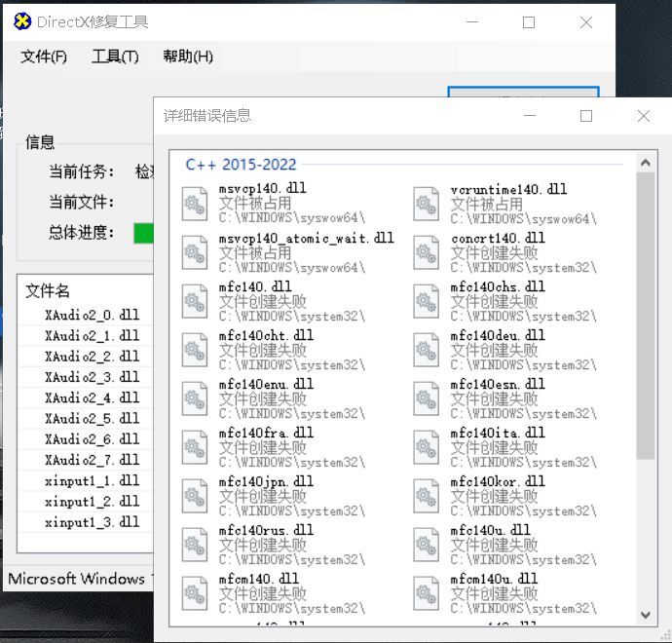The height and width of the screenshot is (643, 672).
Task: Select xinput1_2.dll in the file list
Action: click(93, 502)
